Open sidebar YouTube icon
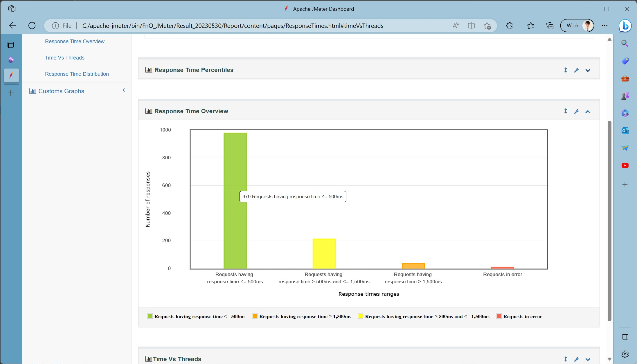Viewport: 637px width, 364px height. [625, 165]
